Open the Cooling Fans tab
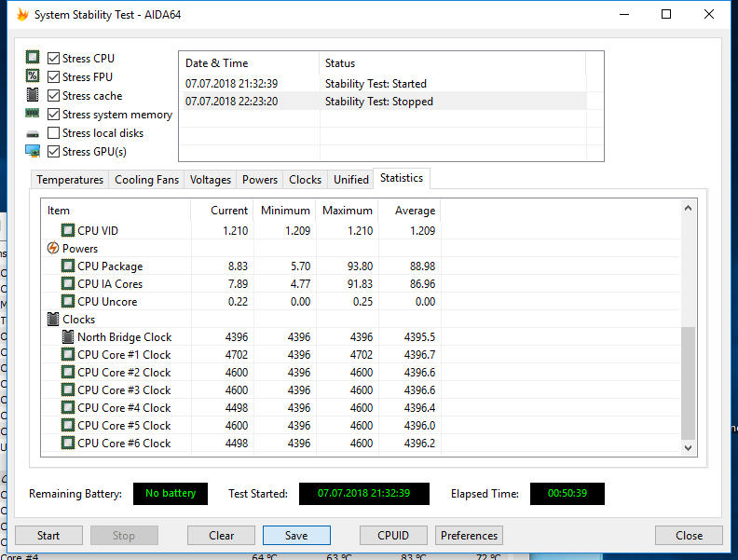The width and height of the screenshot is (738, 560). click(x=146, y=180)
